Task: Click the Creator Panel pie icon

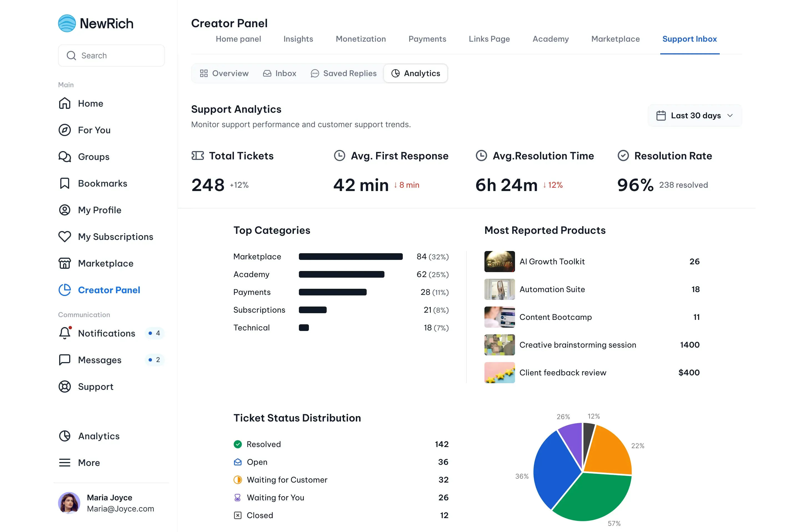Action: (x=64, y=290)
